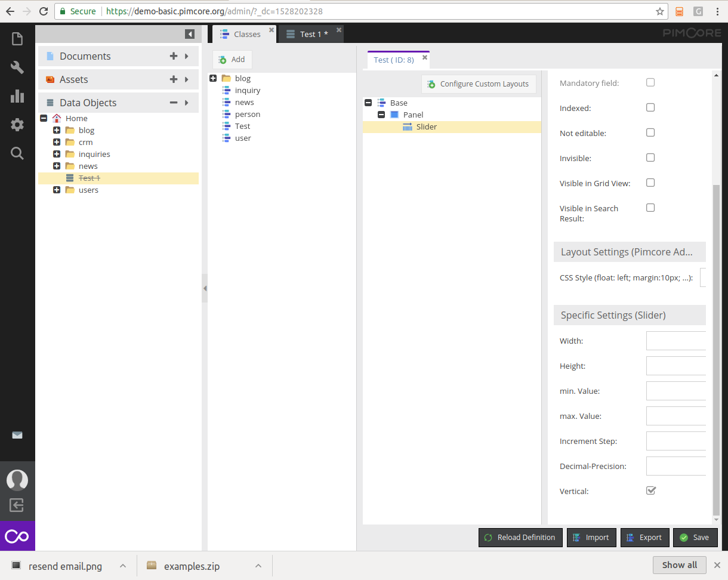
Task: Expand the blog folder in the classes list
Action: click(213, 78)
